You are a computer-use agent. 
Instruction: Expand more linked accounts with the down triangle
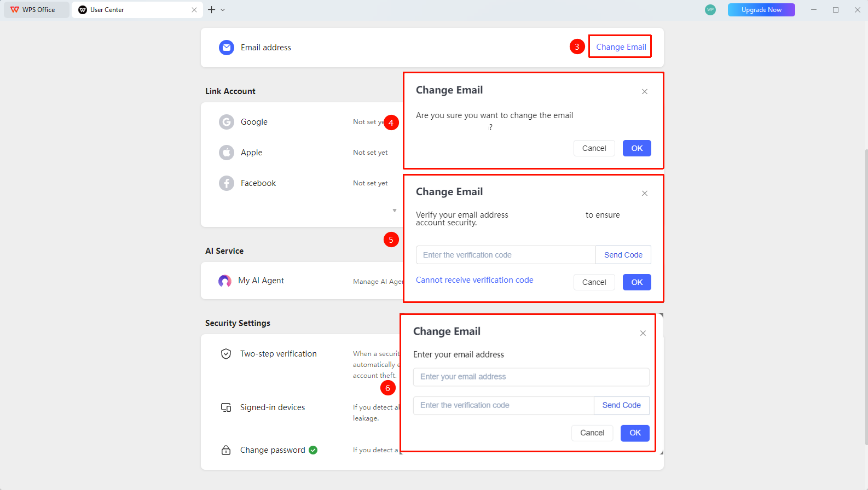(395, 211)
